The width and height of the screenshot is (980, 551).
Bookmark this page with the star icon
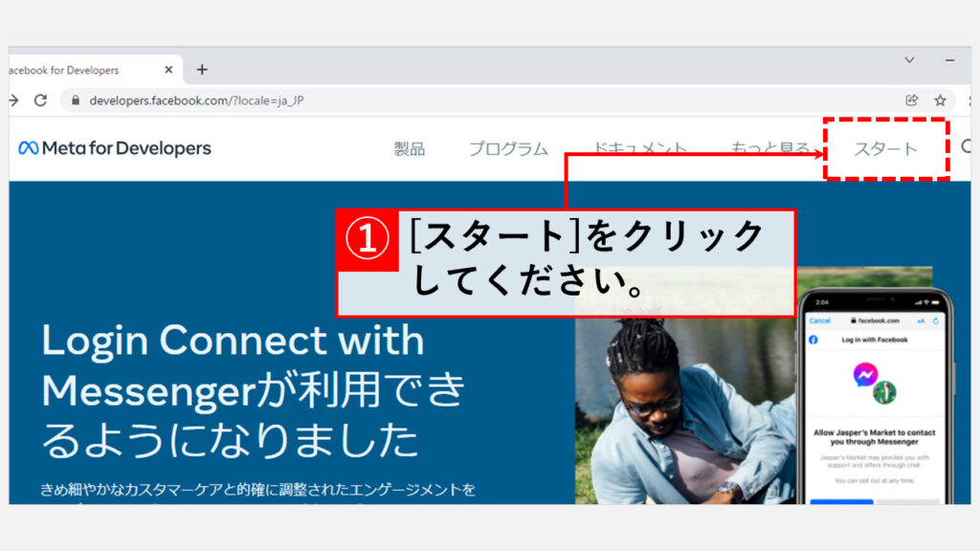pos(940,99)
